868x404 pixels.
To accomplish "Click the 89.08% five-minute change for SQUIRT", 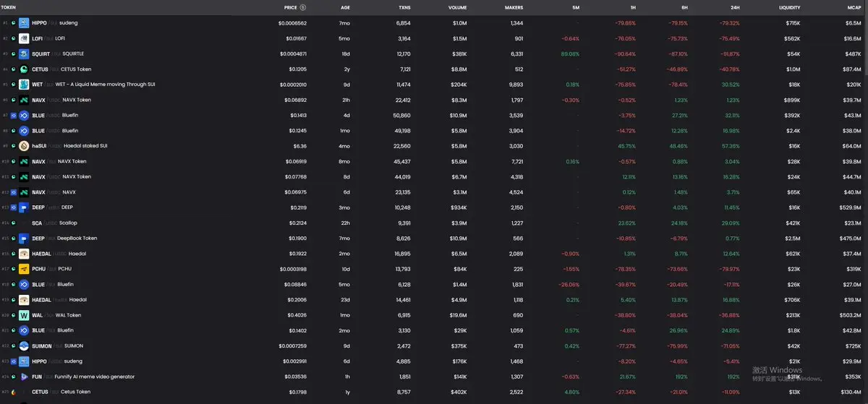I will coord(570,54).
